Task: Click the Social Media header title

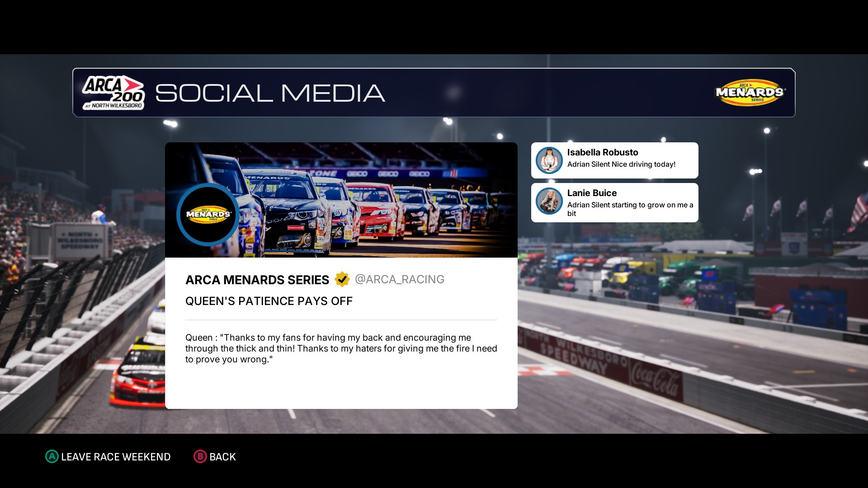Action: pos(270,93)
